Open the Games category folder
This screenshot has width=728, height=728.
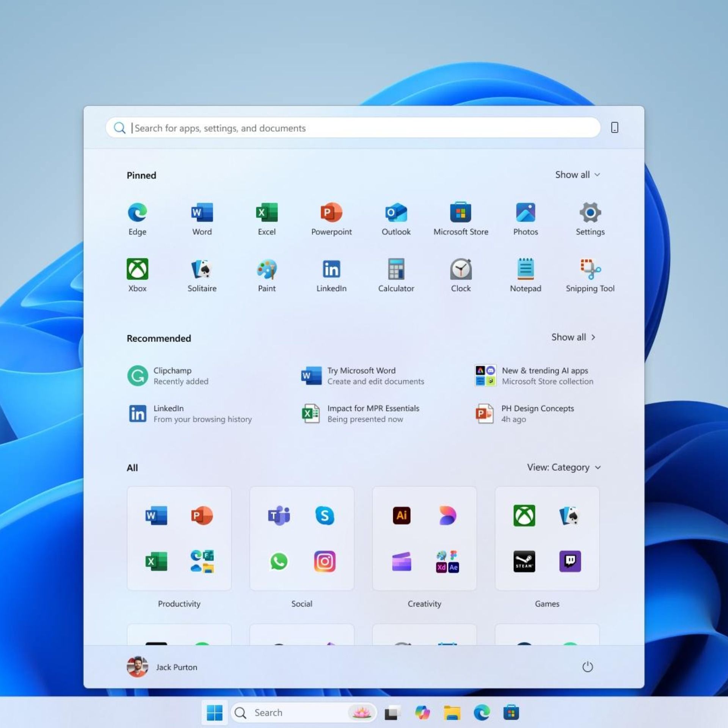point(547,538)
